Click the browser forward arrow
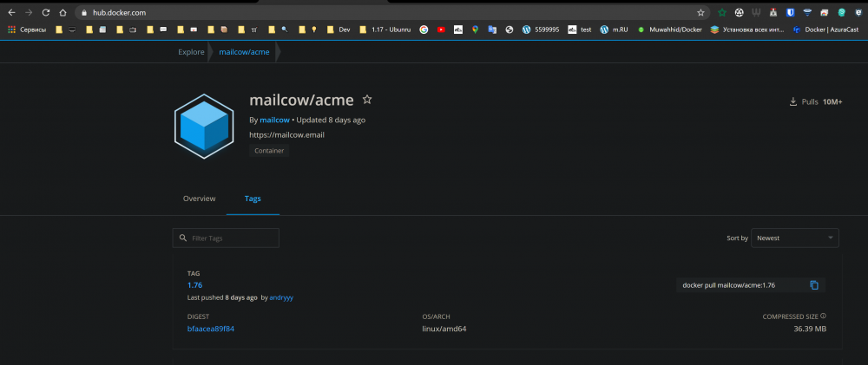Viewport: 868px width, 365px height. [x=29, y=12]
